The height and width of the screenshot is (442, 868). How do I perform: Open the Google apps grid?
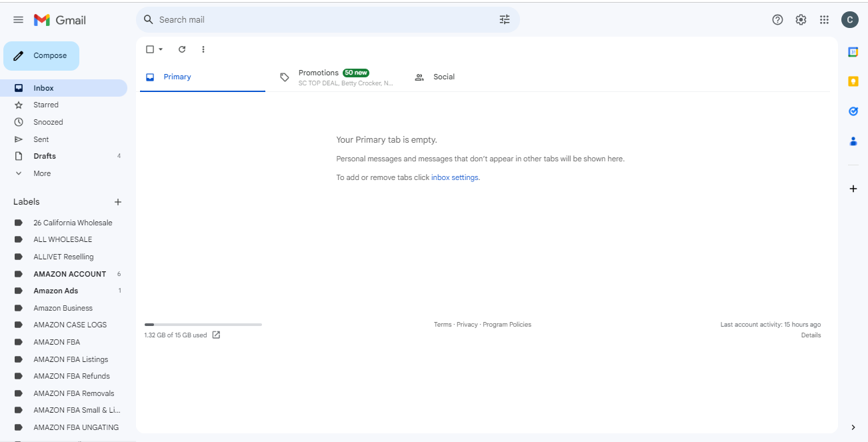(824, 19)
